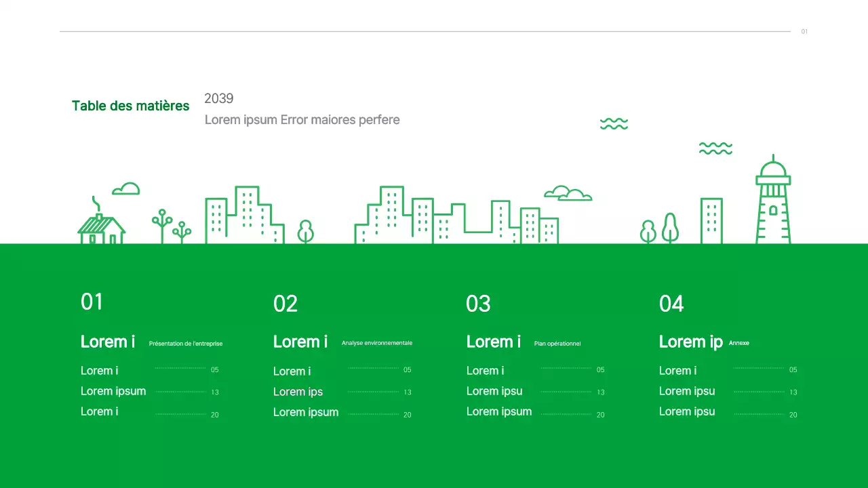
Task: Click the wave symbol nearest the lighthouse
Action: pyautogui.click(x=715, y=148)
